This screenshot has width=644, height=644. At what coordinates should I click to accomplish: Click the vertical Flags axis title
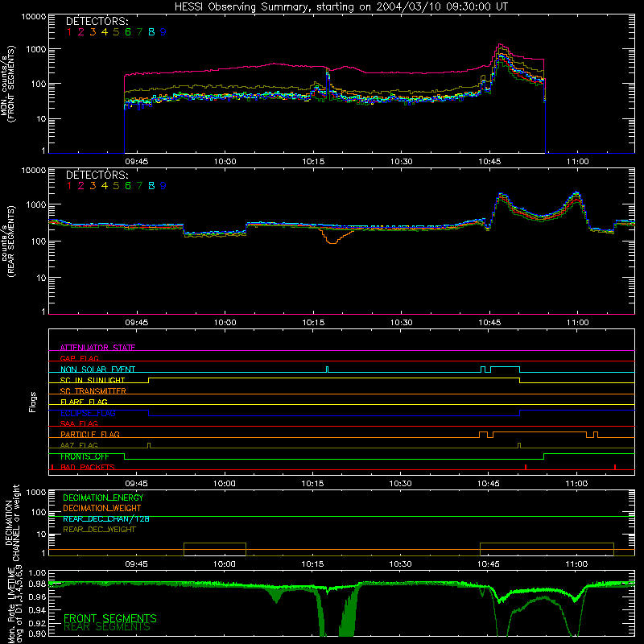tap(33, 402)
